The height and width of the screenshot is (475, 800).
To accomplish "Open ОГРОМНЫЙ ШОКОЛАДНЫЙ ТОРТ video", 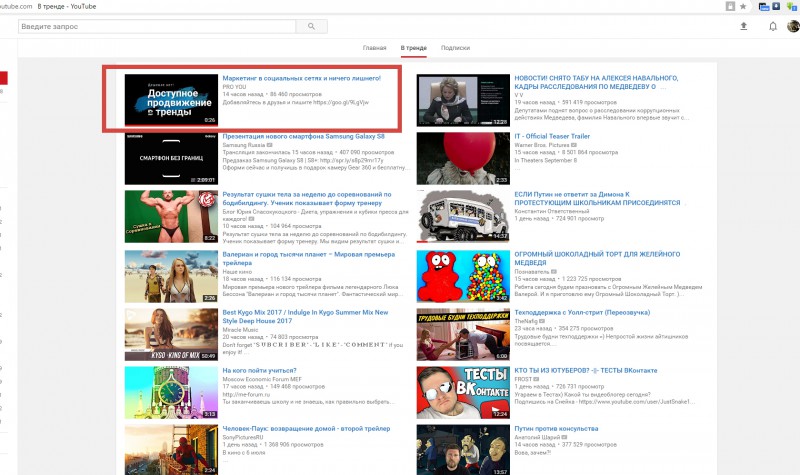I will (597, 258).
